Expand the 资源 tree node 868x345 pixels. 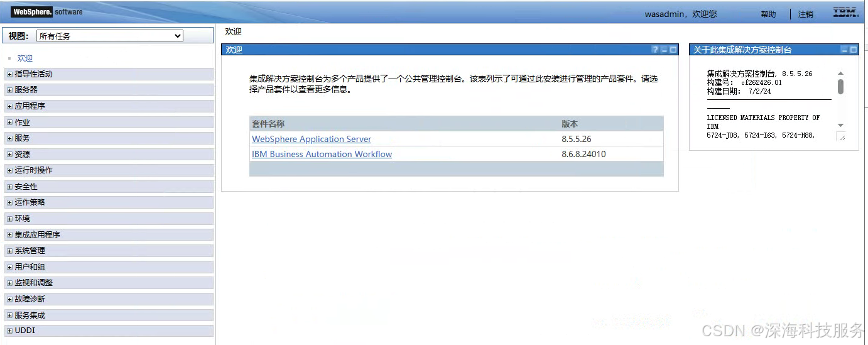click(9, 155)
